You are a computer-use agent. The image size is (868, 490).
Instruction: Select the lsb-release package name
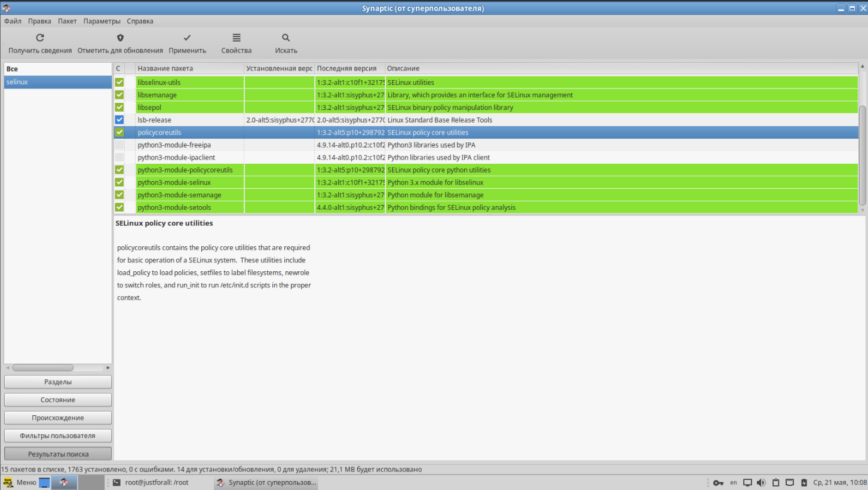pyautogui.click(x=154, y=120)
